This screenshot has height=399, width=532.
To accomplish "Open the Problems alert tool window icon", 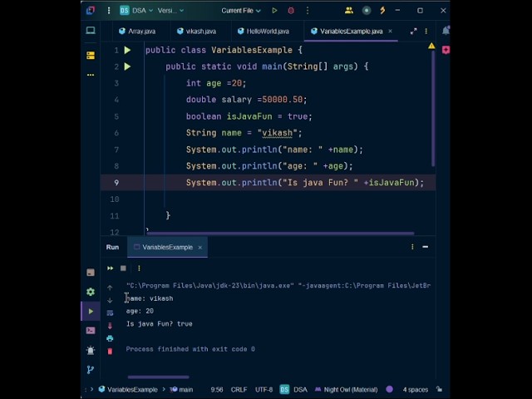I will [x=91, y=350].
